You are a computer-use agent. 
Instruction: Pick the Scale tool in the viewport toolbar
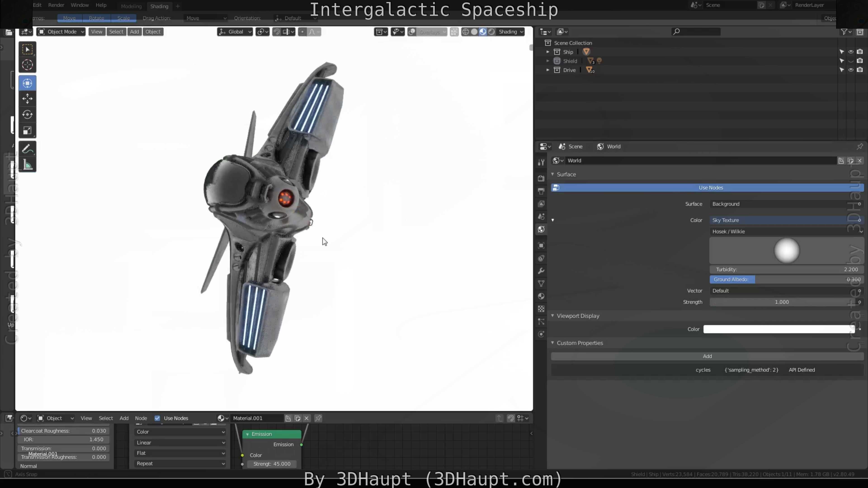tap(27, 131)
